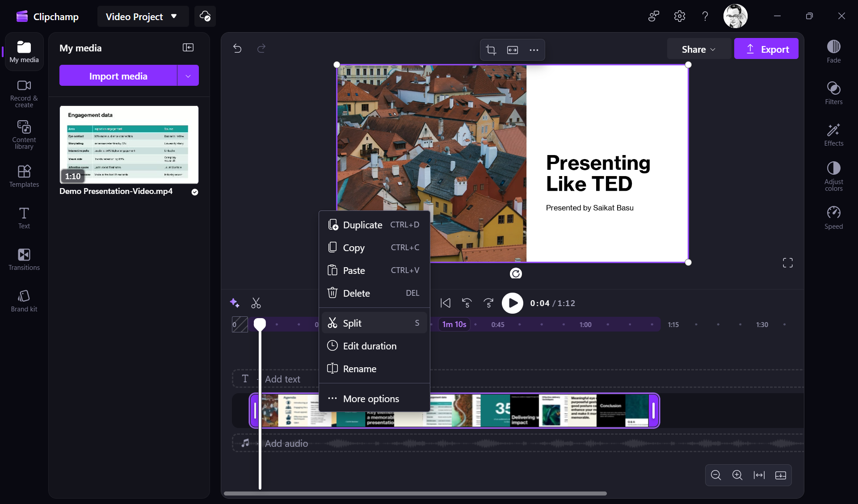Open More options in context menu
The width and height of the screenshot is (858, 504).
374,399
